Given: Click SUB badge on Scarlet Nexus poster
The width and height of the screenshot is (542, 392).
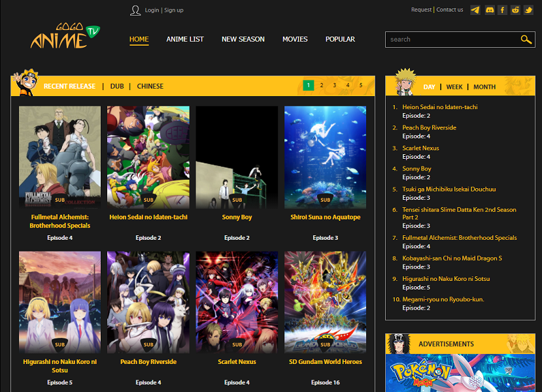Looking at the screenshot, I should coord(237,345).
